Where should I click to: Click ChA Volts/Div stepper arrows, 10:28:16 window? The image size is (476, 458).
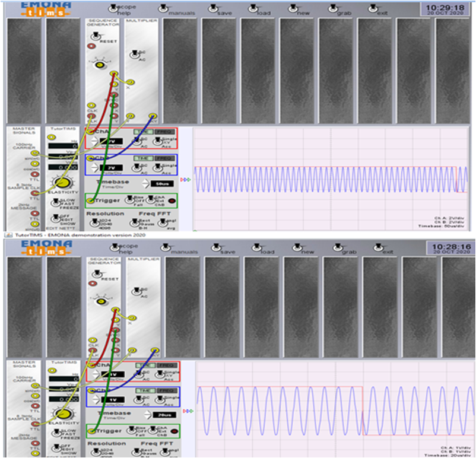96,374
